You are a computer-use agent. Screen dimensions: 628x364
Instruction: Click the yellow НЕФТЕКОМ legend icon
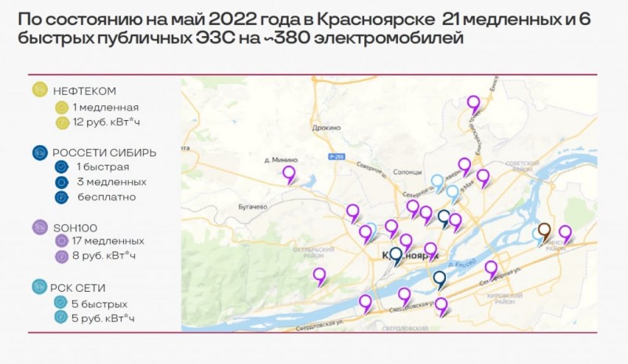click(38, 89)
